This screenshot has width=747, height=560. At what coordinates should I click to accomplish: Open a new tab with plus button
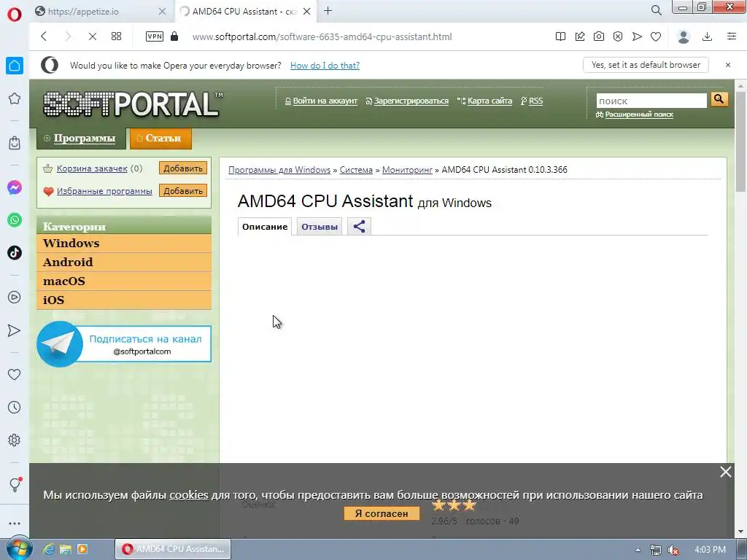tap(328, 10)
